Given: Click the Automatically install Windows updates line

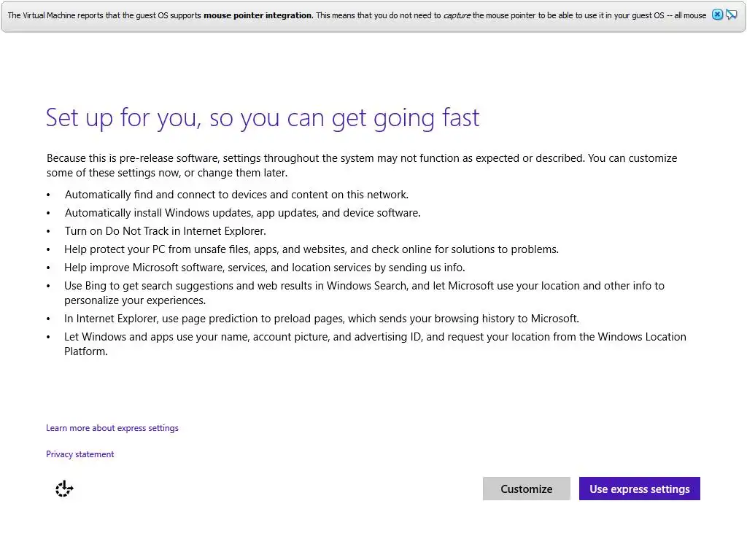Looking at the screenshot, I should point(242,213).
